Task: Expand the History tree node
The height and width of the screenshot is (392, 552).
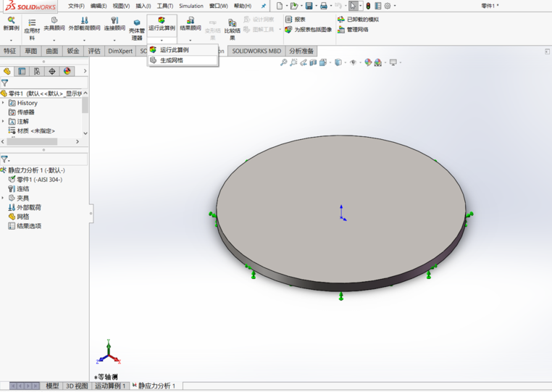Action: [x=3, y=103]
